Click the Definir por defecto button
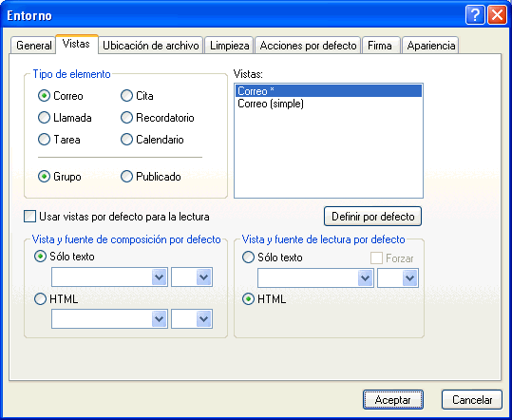The image size is (512, 420). point(373,217)
